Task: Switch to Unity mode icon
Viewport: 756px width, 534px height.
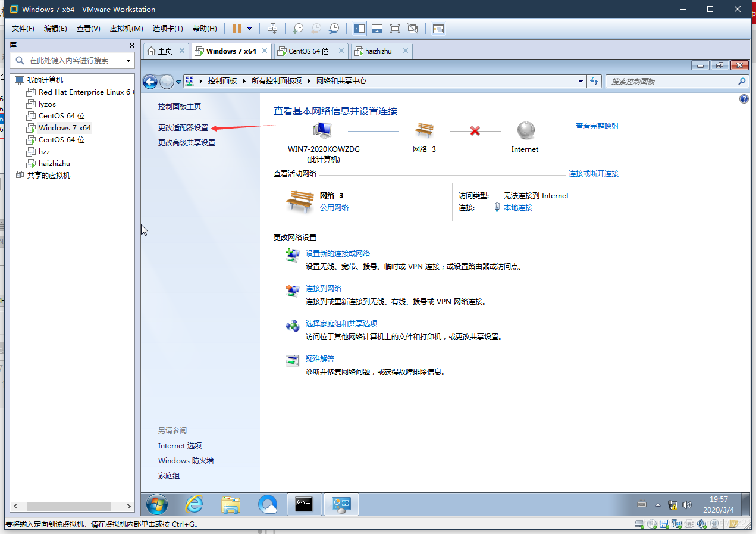Action: point(413,28)
